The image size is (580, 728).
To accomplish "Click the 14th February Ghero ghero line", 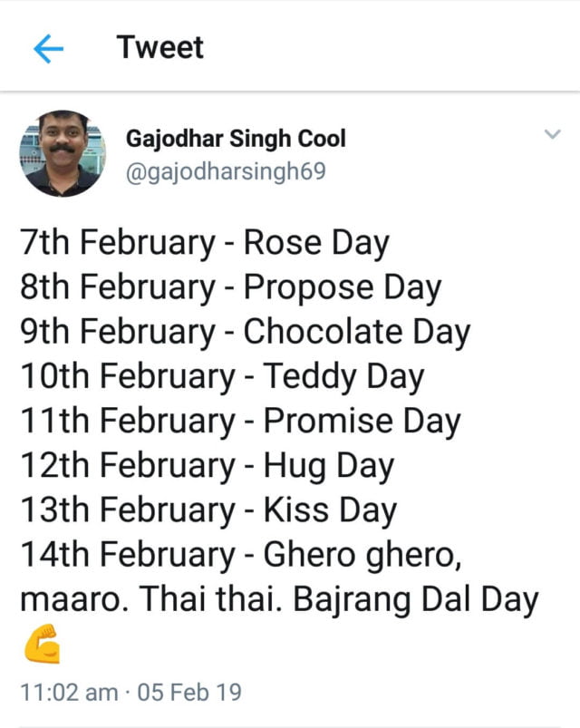I will pos(241,555).
